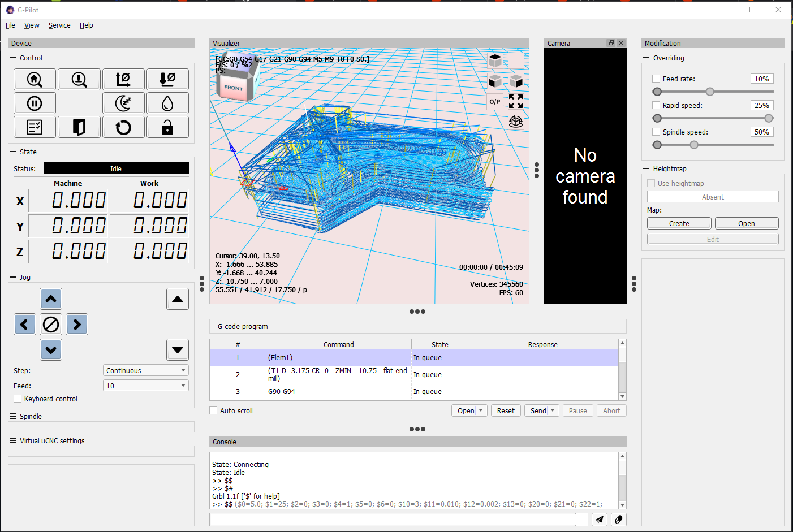Tick the Keyboard control checkbox

tap(18, 399)
